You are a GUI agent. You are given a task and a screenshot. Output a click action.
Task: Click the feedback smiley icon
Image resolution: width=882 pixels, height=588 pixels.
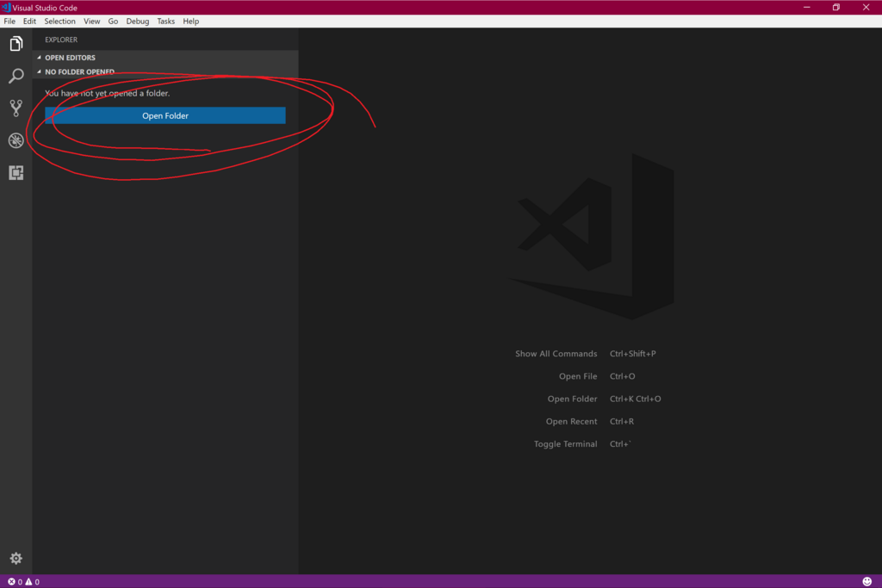pos(866,581)
